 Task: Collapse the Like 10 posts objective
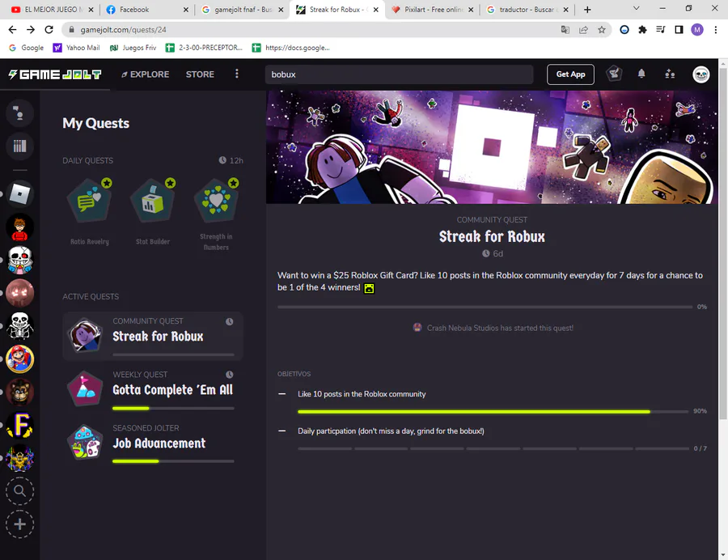click(281, 394)
